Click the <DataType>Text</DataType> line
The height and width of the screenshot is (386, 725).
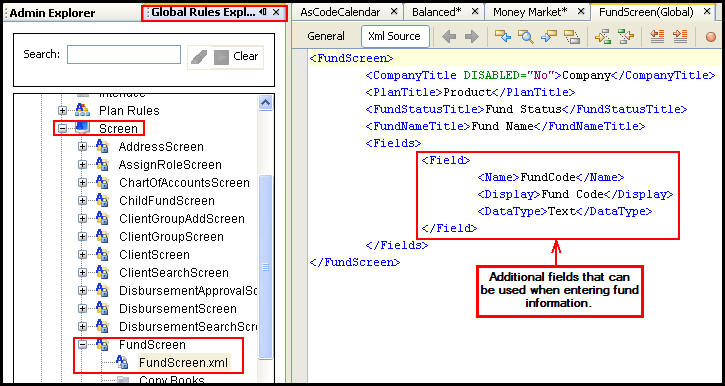coord(565,211)
